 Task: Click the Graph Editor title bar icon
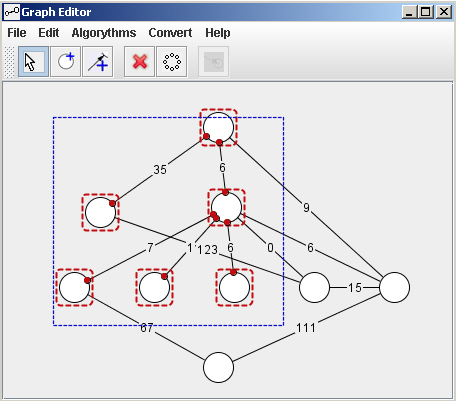click(12, 12)
